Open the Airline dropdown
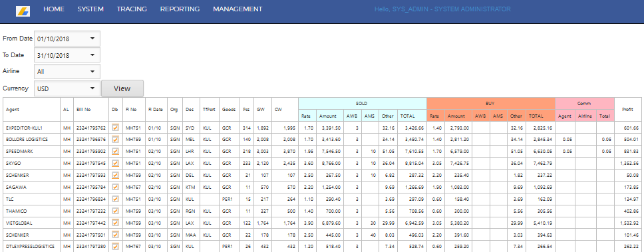 coord(67,71)
